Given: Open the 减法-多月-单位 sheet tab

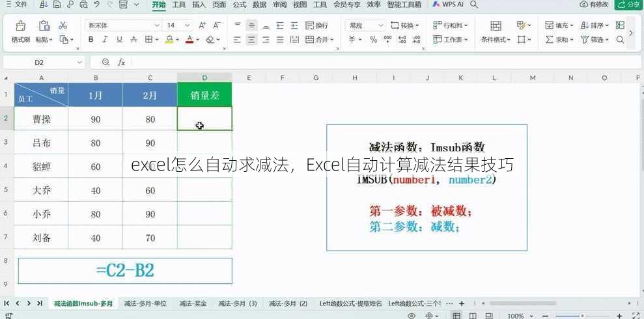Looking at the screenshot, I should (145, 303).
